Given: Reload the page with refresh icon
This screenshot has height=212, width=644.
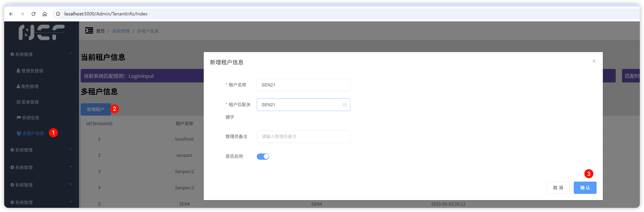Looking at the screenshot, I should coord(33,14).
